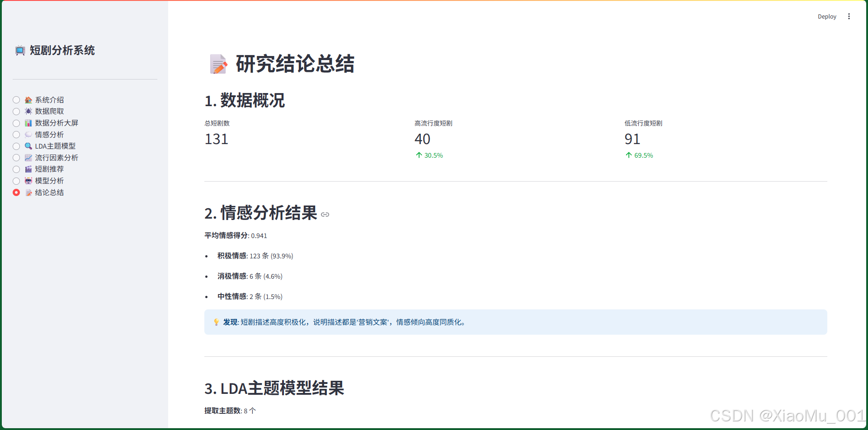Select the 系统介绍 radio button
868x430 pixels.
pyautogui.click(x=16, y=100)
